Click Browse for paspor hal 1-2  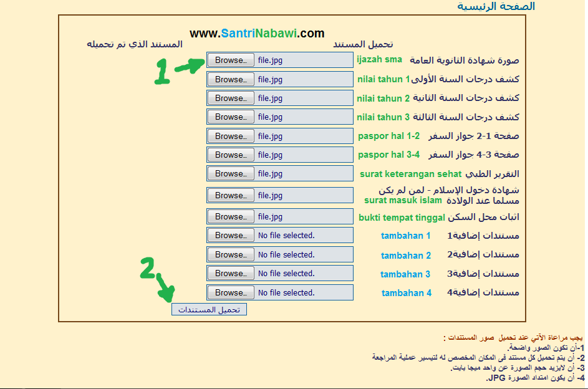(231, 136)
